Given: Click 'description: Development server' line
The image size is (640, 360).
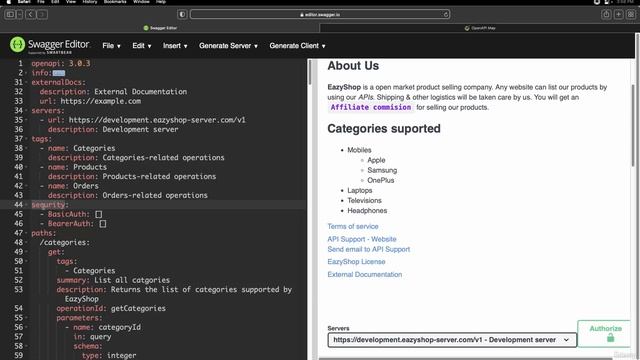Looking at the screenshot, I should [x=113, y=129].
